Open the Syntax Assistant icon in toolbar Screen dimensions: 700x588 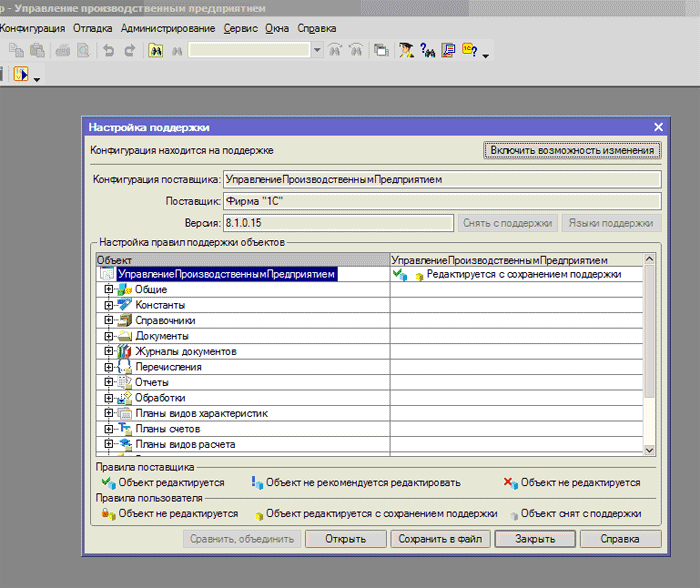(x=407, y=50)
